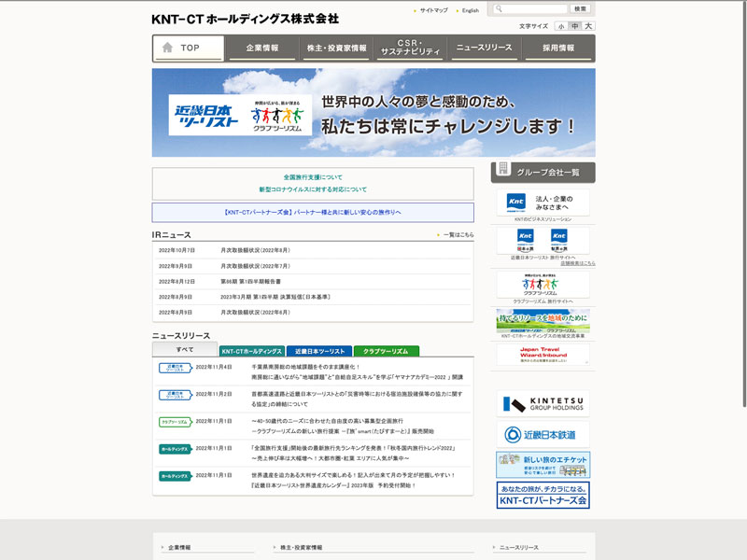Viewport: 747px width, 560px height.
Task: Click the Knt 法人・企業のみなさまへ banner
Action: pyautogui.click(x=543, y=203)
